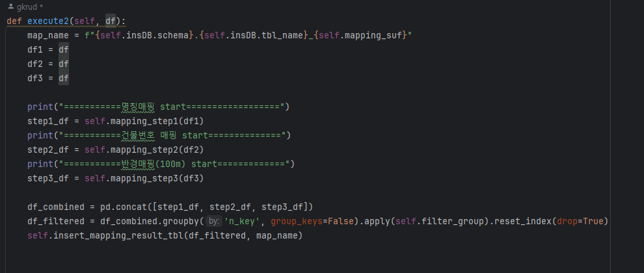Click the highlighted df parameter in def line
The image size is (644, 273).
[111, 21]
